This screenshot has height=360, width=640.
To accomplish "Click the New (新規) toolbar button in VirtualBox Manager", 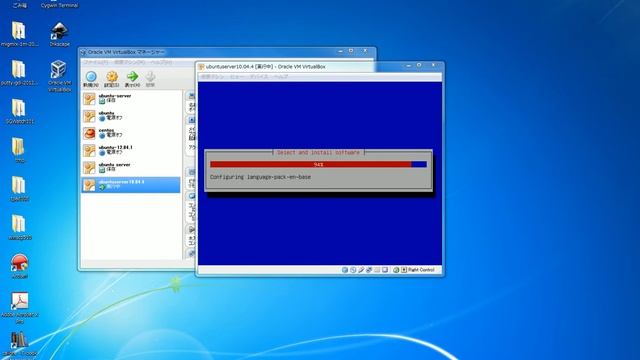I will [91, 79].
